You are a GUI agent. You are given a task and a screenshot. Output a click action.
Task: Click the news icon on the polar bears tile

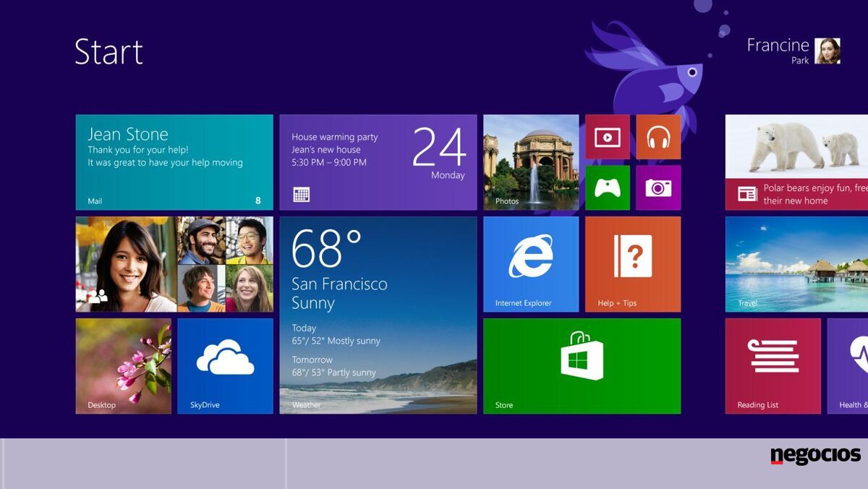point(747,194)
